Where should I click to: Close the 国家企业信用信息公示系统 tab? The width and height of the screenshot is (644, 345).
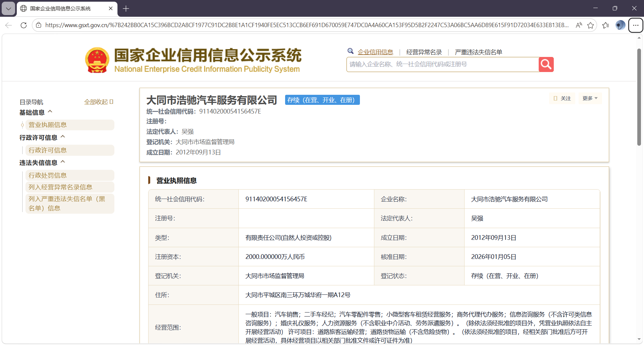[x=111, y=8]
